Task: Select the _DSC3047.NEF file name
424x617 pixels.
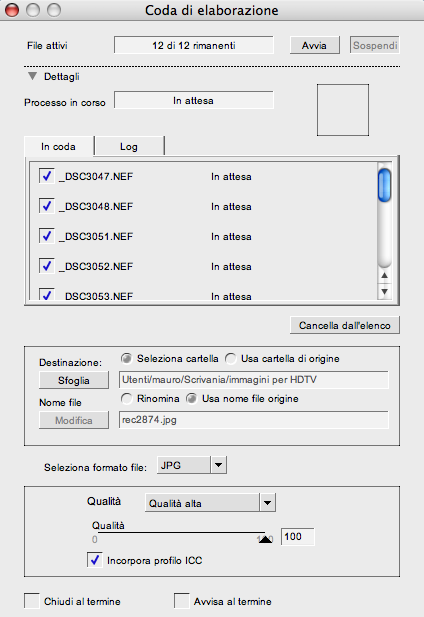Action: (96, 177)
